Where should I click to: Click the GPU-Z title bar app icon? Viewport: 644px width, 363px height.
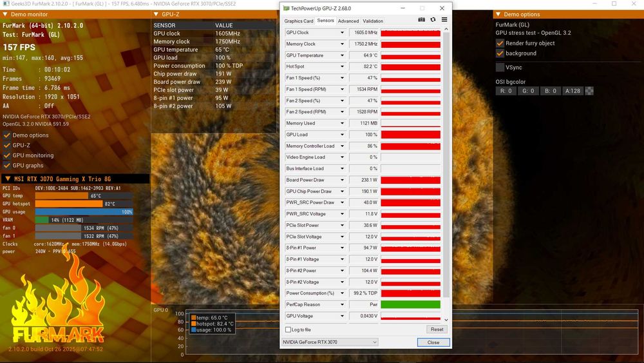[x=287, y=8]
